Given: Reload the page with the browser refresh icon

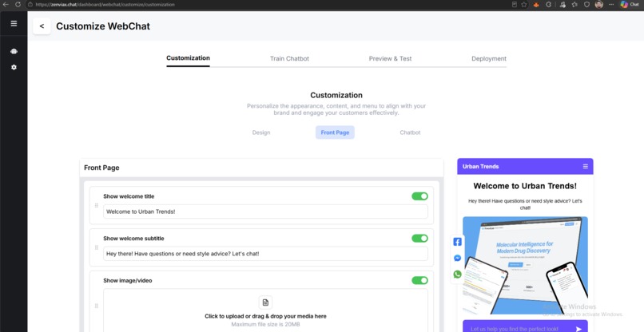Looking at the screenshot, I should coord(18,5).
